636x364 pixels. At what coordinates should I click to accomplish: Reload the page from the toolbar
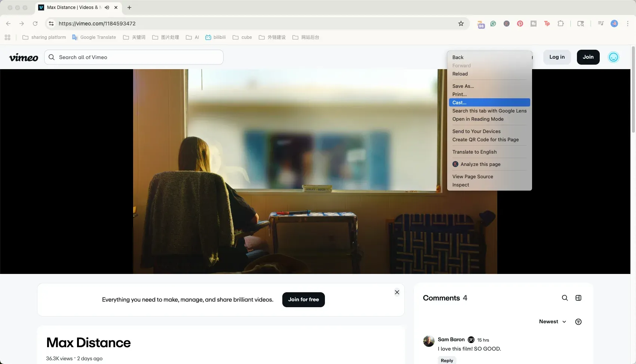[35, 24]
